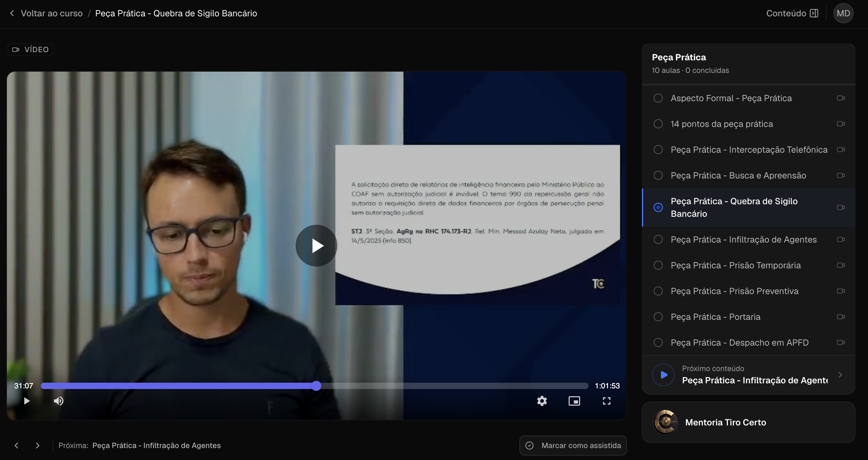Screen dimensions: 868x460
Task: Toggle circle for Prisão Temporária lesson
Action: [658, 265]
